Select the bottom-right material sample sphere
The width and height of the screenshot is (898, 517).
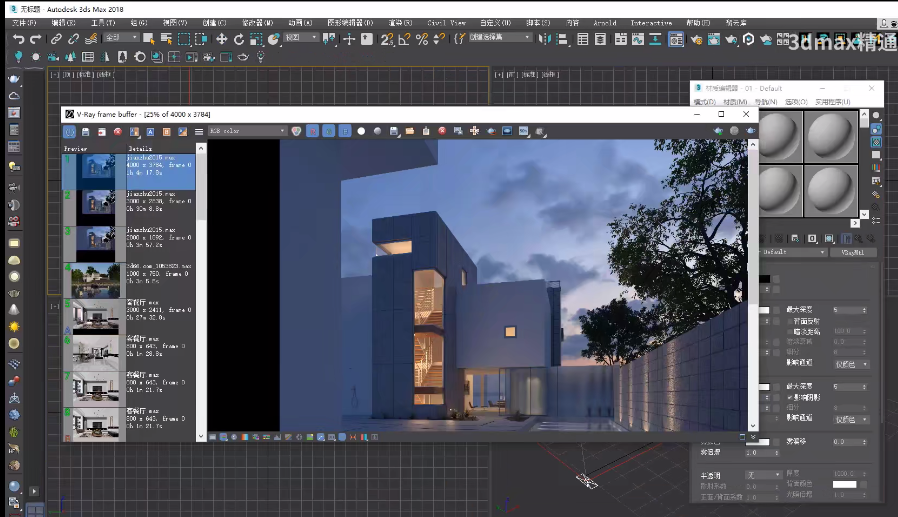(830, 191)
